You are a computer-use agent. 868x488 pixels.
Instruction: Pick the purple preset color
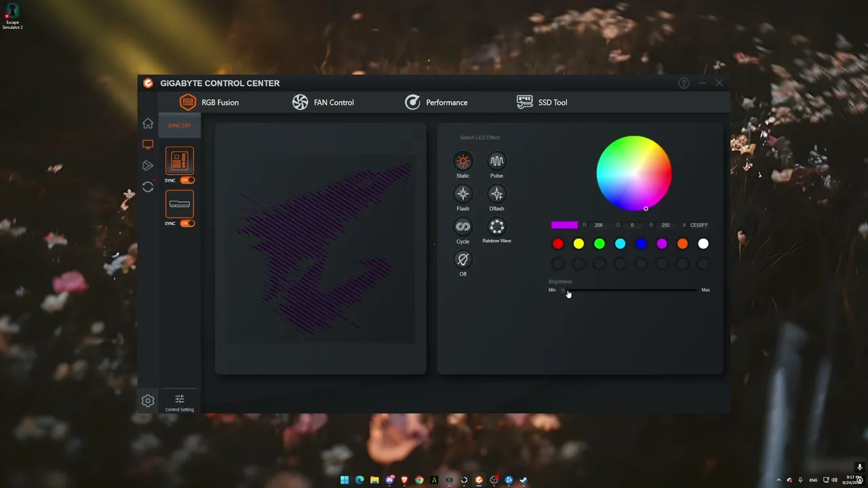tap(662, 244)
